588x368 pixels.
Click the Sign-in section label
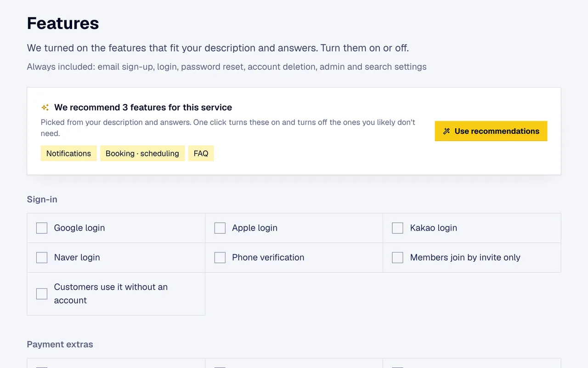pyautogui.click(x=42, y=199)
